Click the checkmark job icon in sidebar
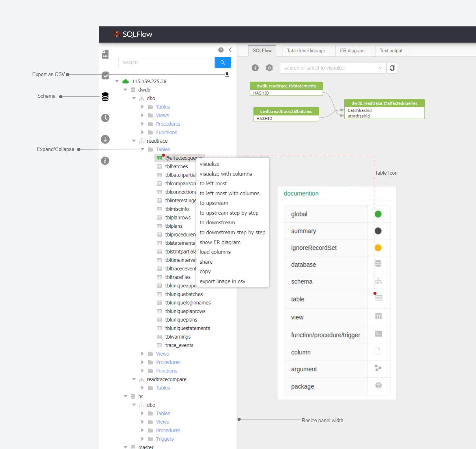Viewport: 476px width, 449px height. click(105, 75)
